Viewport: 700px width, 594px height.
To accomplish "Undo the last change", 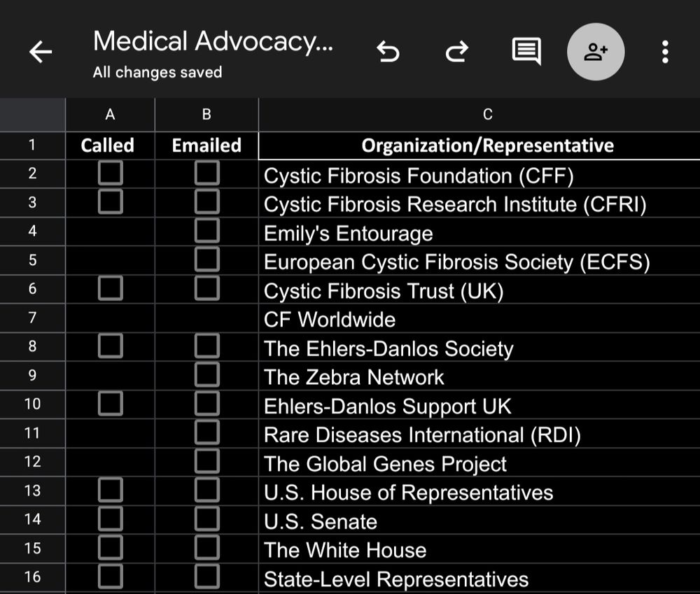I will [x=388, y=52].
